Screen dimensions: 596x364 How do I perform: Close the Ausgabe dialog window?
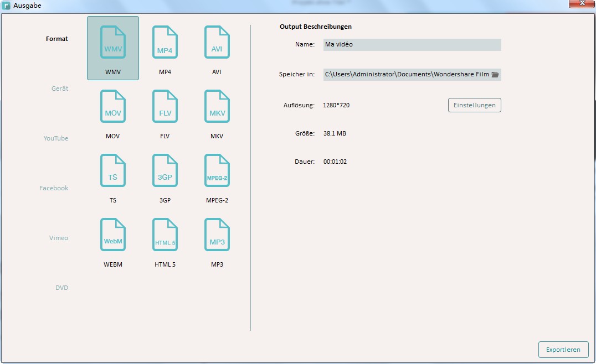(582, 3)
